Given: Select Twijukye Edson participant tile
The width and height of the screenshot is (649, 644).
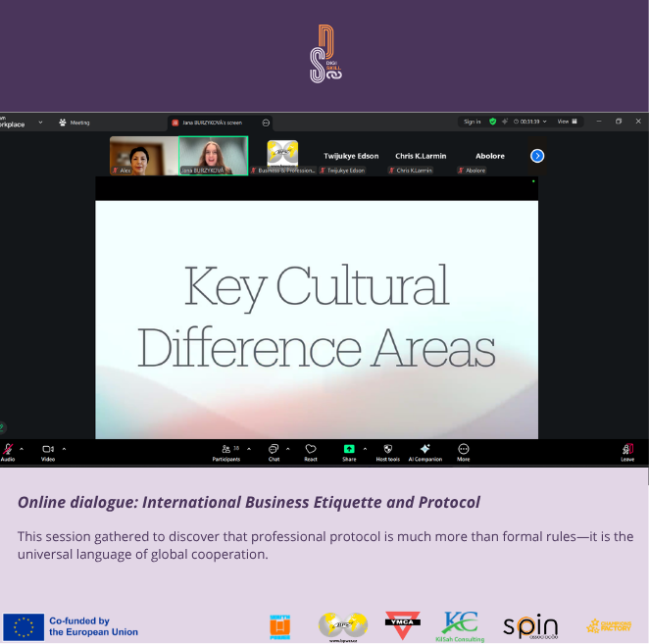Looking at the screenshot, I should (351, 156).
